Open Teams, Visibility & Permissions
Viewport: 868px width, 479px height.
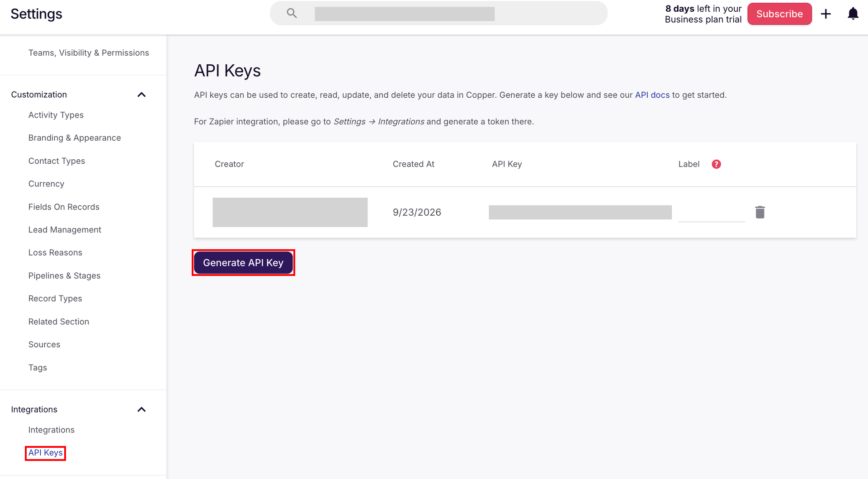89,53
